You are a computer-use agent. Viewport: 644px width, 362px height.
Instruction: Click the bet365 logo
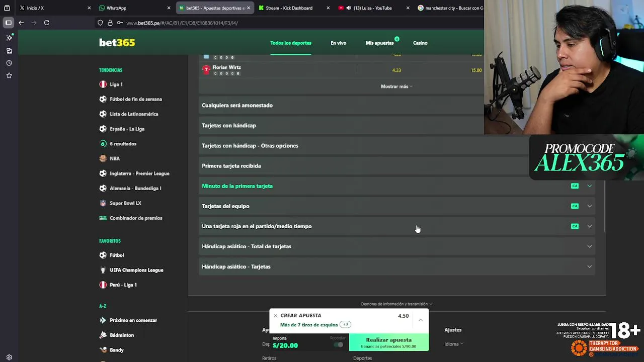tap(117, 43)
